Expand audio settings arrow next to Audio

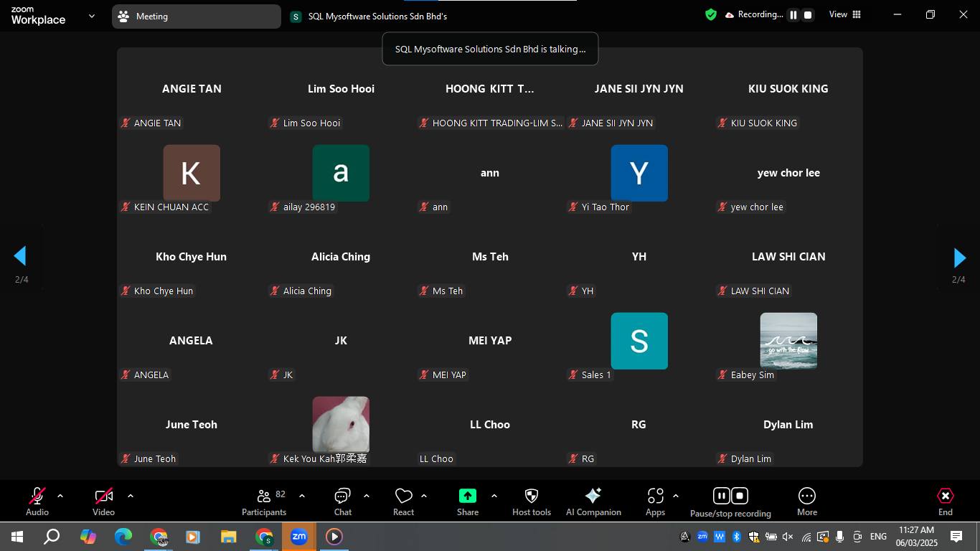pos(60,496)
